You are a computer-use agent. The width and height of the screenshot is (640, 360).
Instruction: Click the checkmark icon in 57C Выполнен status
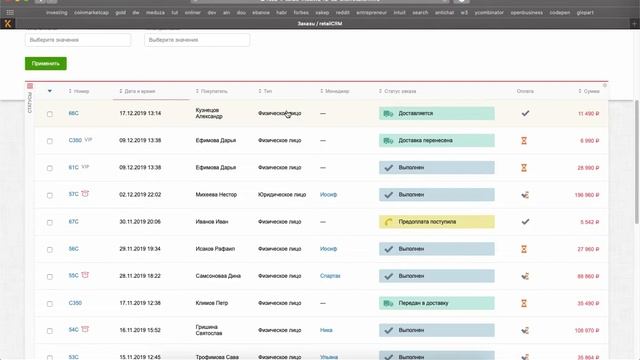(389, 195)
